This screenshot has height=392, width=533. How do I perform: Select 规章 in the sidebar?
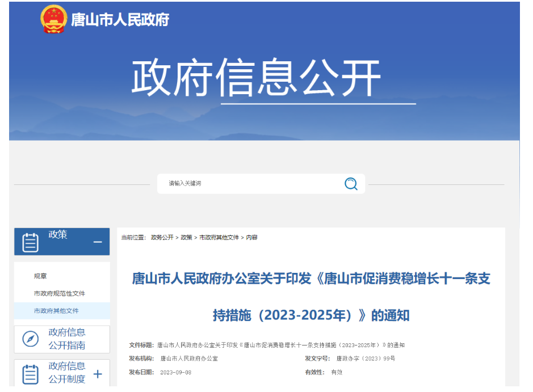pos(40,276)
